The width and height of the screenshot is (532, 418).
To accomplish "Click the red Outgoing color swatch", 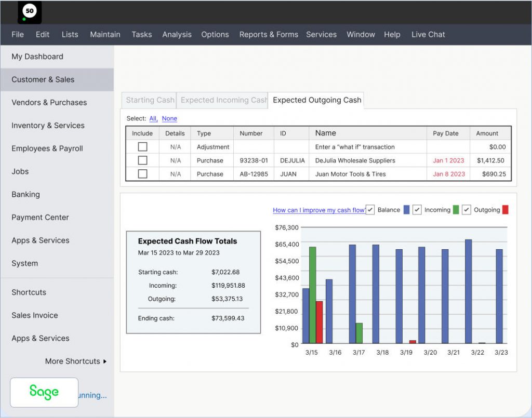I will click(x=506, y=210).
